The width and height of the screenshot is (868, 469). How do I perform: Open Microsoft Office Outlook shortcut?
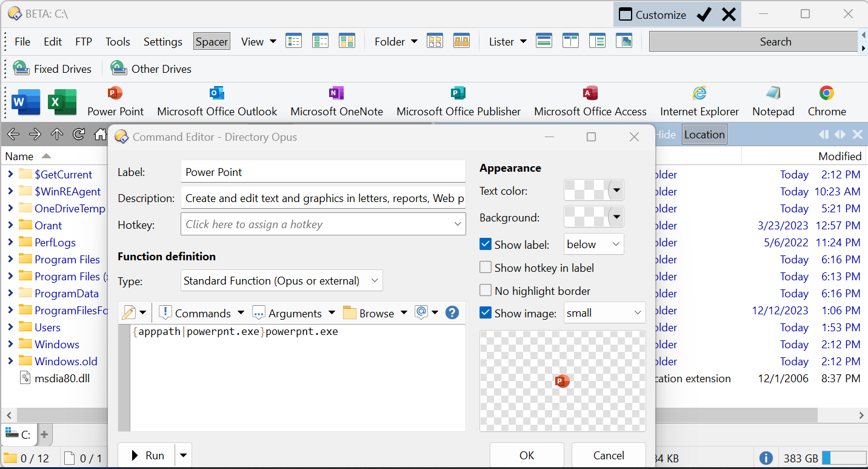click(x=217, y=102)
